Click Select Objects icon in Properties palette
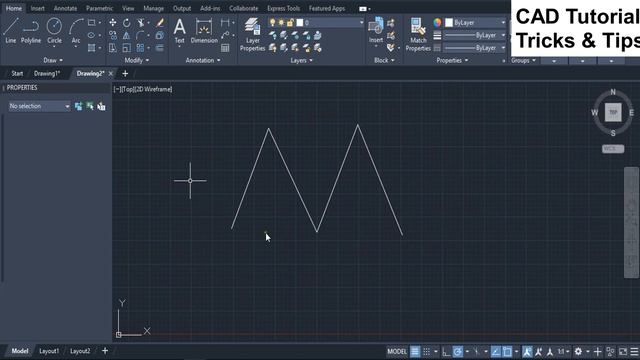This screenshot has height=360, width=640. click(90, 107)
